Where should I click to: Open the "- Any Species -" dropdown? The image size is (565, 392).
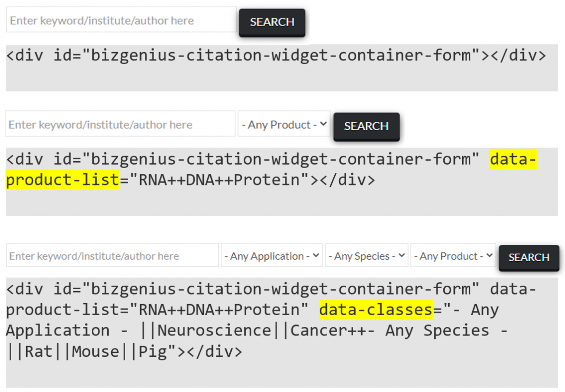366,255
